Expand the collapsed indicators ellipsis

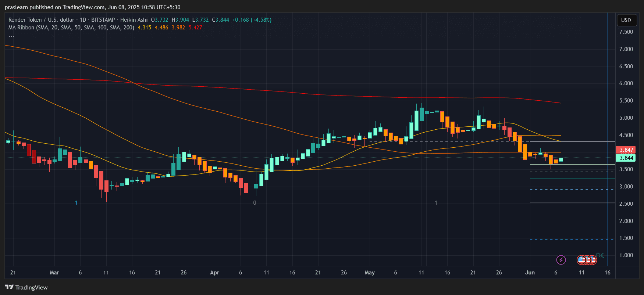click(11, 36)
